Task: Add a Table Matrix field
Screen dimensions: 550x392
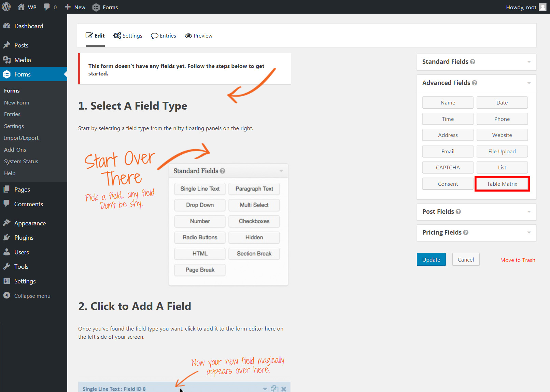Action: 502,184
